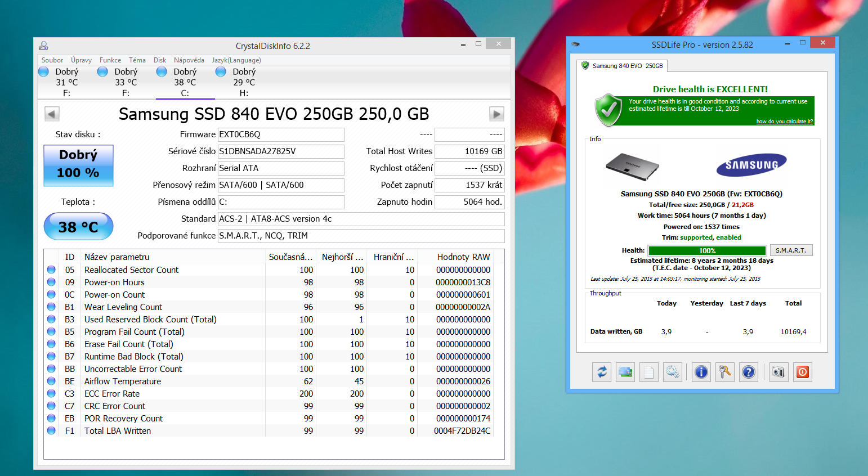Screen dimensions: 868x476
Task: Select the Uncorrectable Error Count row name
Action: (x=133, y=369)
